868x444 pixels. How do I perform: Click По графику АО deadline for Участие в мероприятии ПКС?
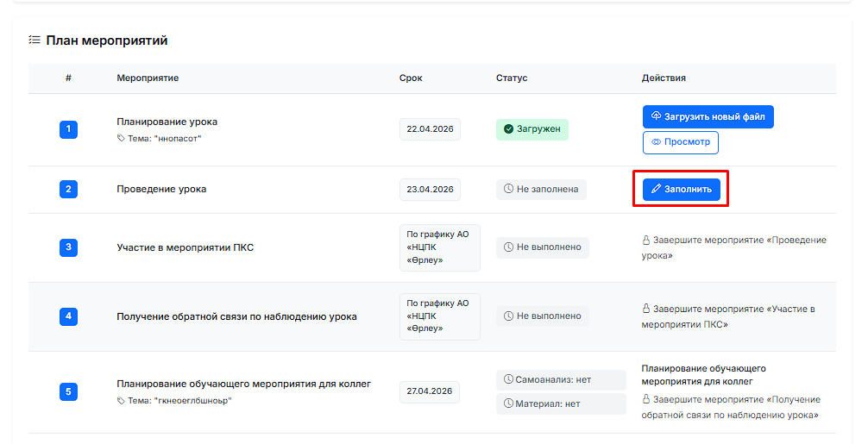tap(440, 247)
